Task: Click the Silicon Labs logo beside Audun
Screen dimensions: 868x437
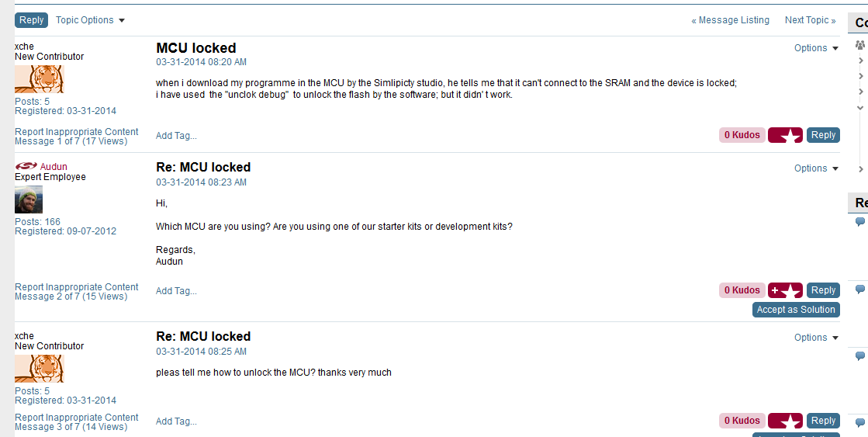Action: tap(26, 166)
